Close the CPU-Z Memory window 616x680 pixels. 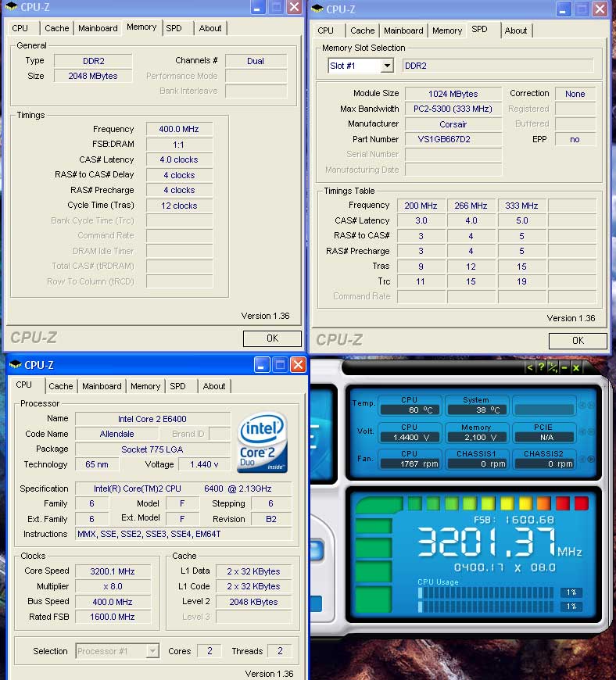[295, 7]
